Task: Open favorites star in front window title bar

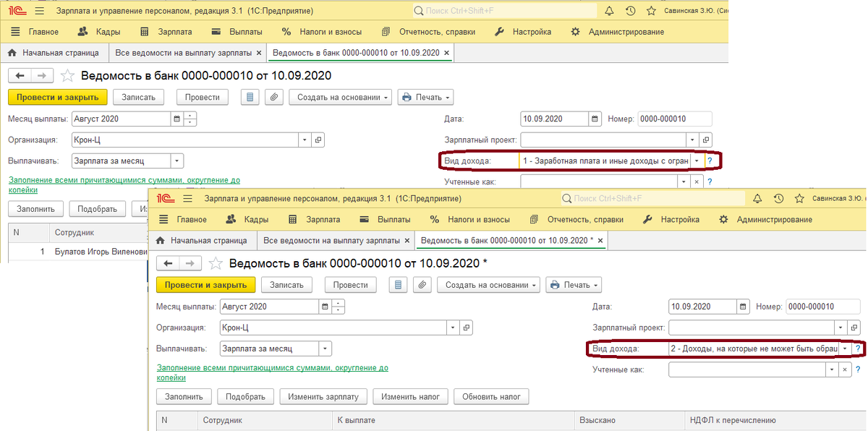Action: coord(800,198)
